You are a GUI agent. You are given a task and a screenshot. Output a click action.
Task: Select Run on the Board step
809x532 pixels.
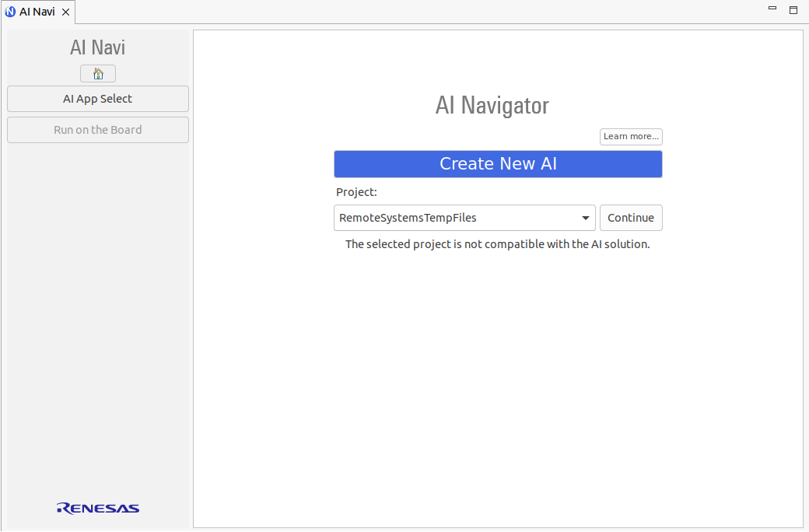98,130
